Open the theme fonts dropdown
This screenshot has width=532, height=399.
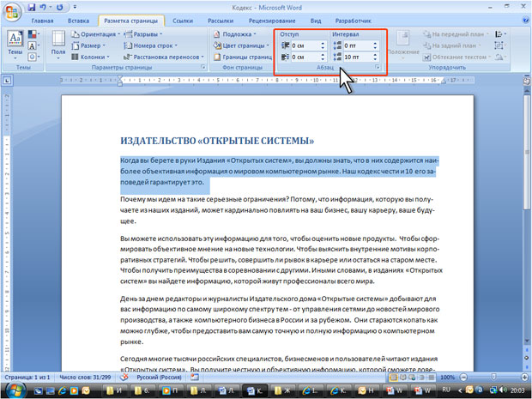33,45
